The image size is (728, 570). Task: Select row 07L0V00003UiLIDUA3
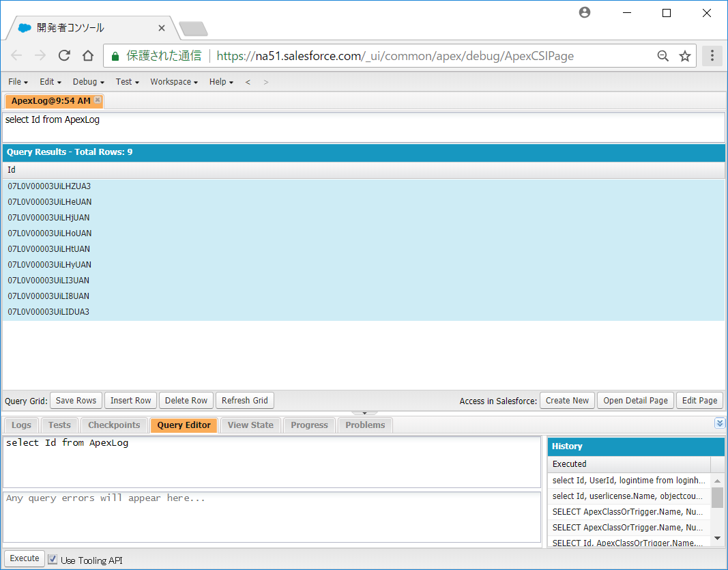364,312
